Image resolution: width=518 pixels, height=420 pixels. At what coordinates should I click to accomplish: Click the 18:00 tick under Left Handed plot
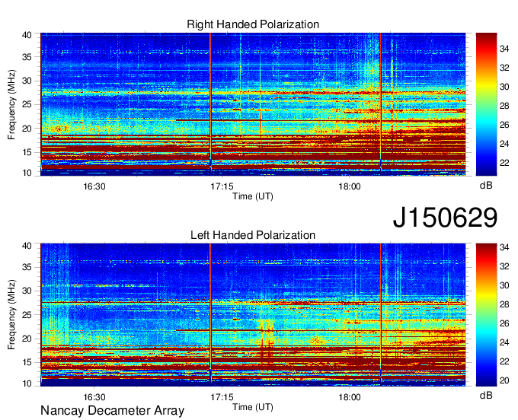point(350,397)
